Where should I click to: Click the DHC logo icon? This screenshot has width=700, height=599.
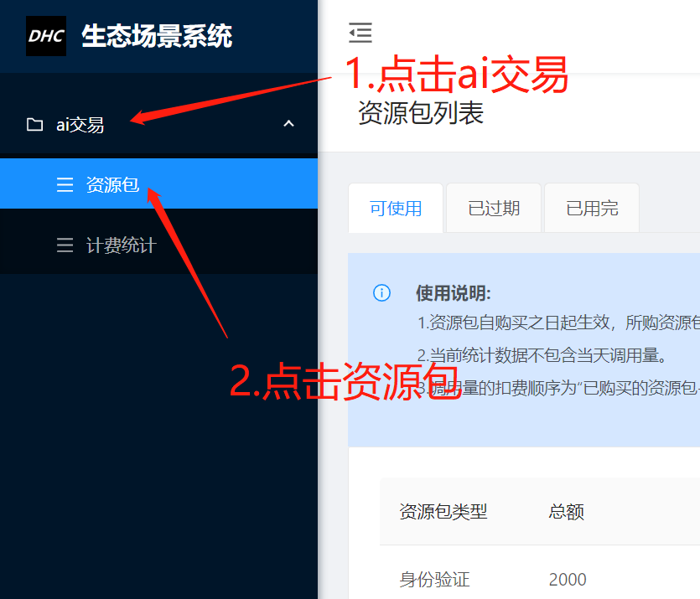coord(46,36)
